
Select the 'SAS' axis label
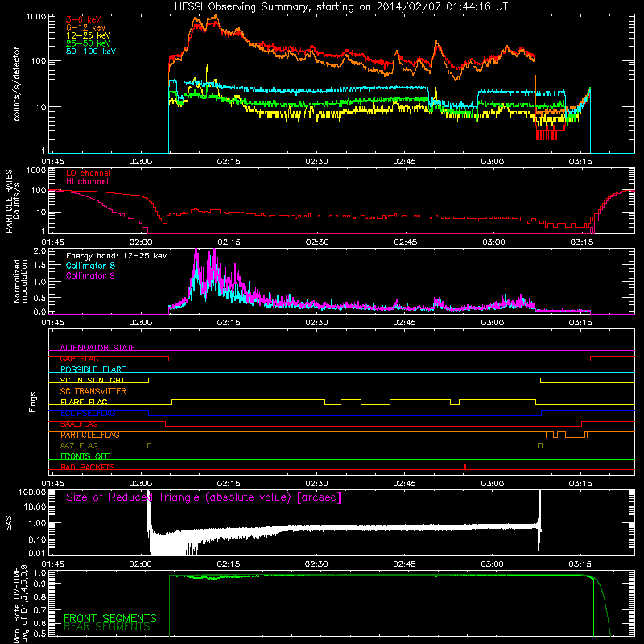tap(9, 522)
